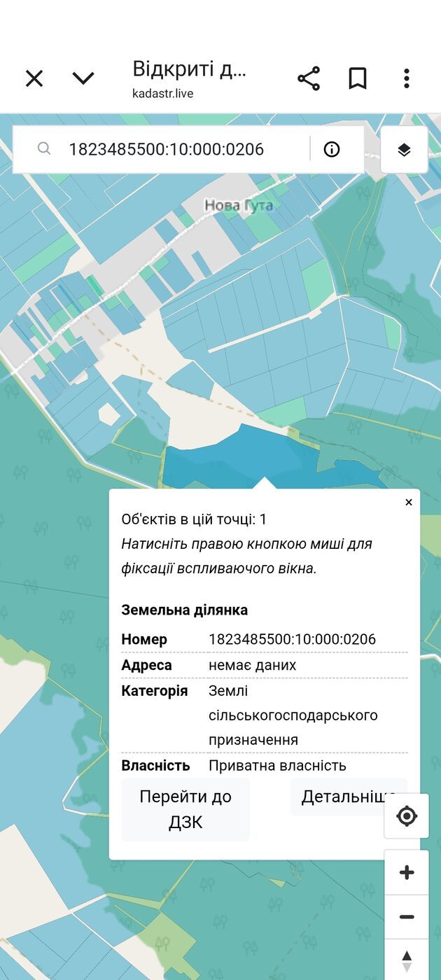441x980 pixels.
Task: Close the browser tab with X icon
Action: point(34,78)
